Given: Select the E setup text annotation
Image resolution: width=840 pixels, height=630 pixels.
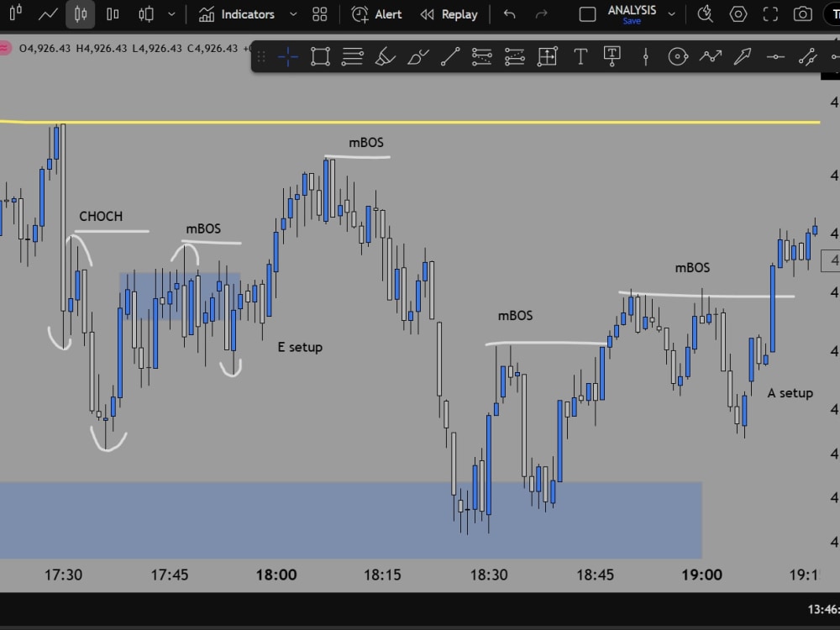Looking at the screenshot, I should tap(300, 347).
